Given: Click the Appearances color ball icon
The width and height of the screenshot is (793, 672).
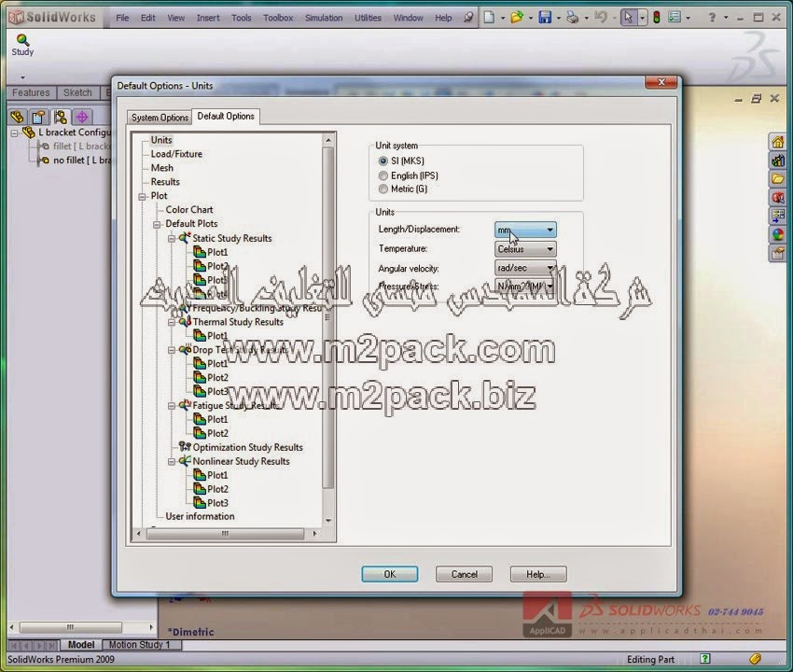Looking at the screenshot, I should pos(778,234).
